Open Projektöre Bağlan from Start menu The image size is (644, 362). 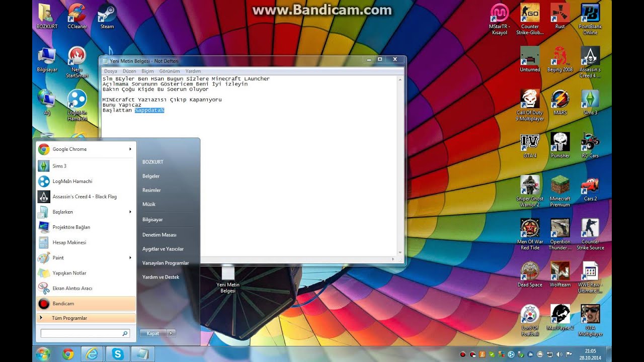pos(87,227)
